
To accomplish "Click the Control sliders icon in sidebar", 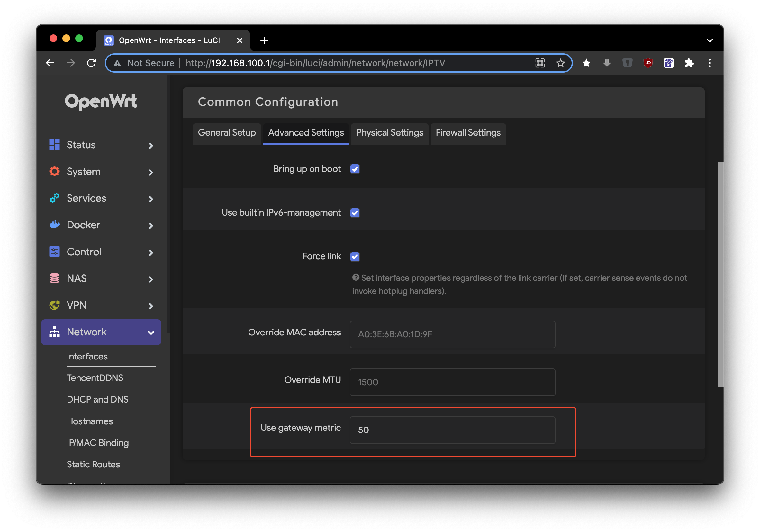I will [x=54, y=252].
